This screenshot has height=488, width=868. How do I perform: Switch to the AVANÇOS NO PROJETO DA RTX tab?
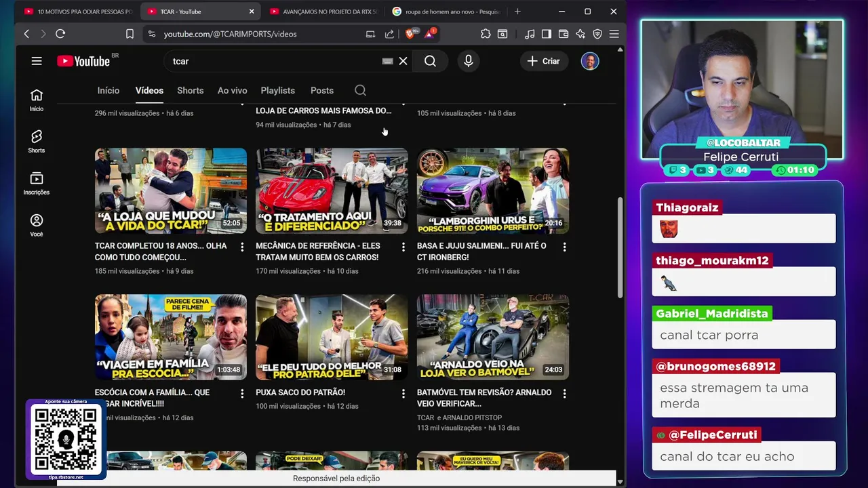323,12
